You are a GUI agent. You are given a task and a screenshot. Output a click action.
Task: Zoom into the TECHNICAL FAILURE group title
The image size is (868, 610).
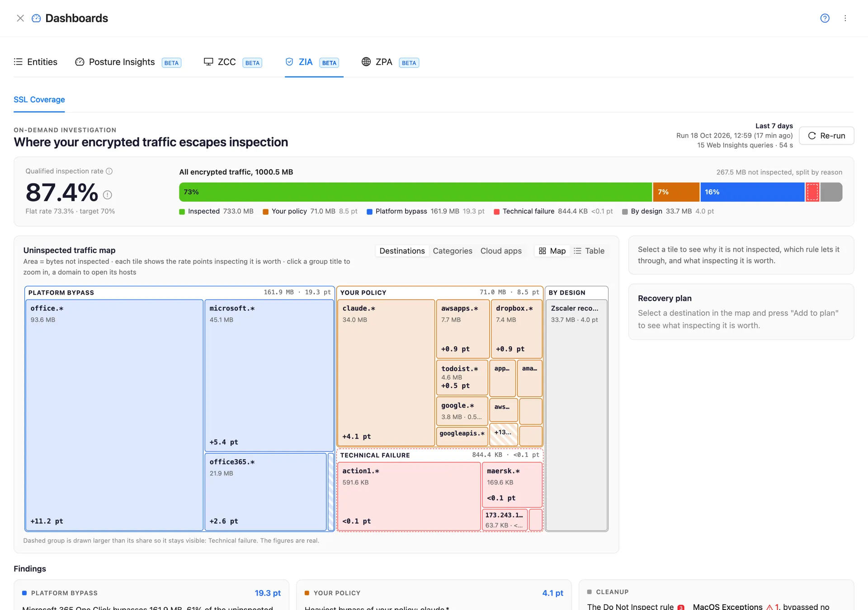375,455
